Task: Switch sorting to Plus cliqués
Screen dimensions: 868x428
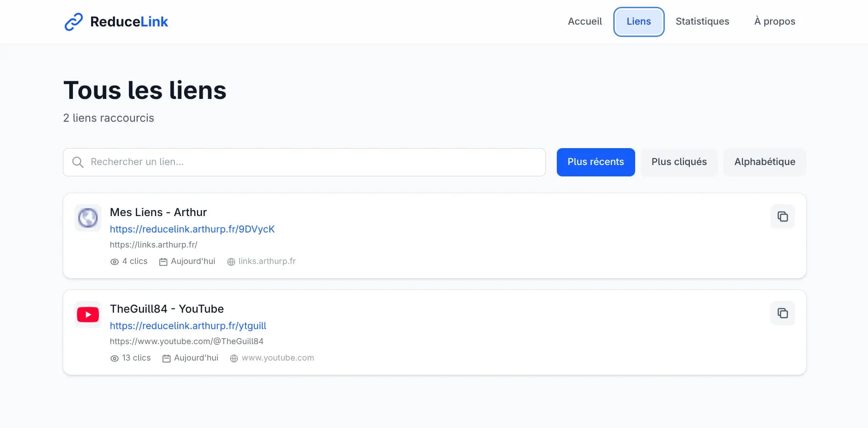Action: click(679, 162)
